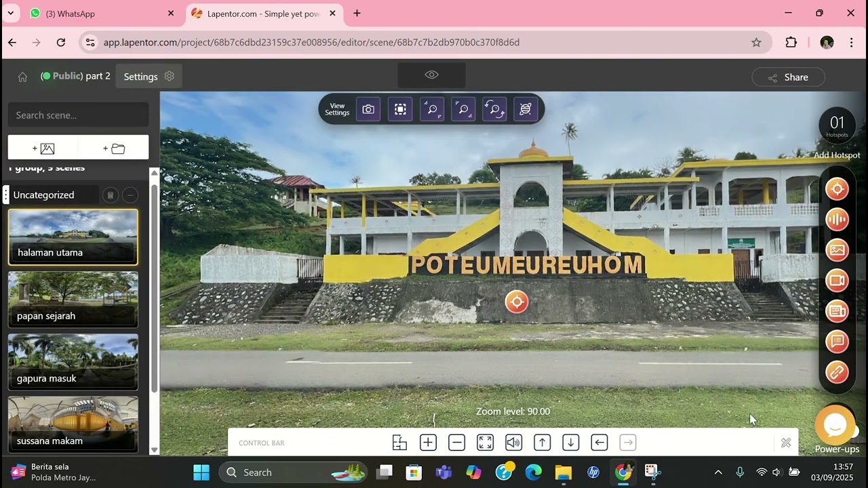Add a sound hotspot from right sidebar
868x488 pixels.
coord(837,220)
